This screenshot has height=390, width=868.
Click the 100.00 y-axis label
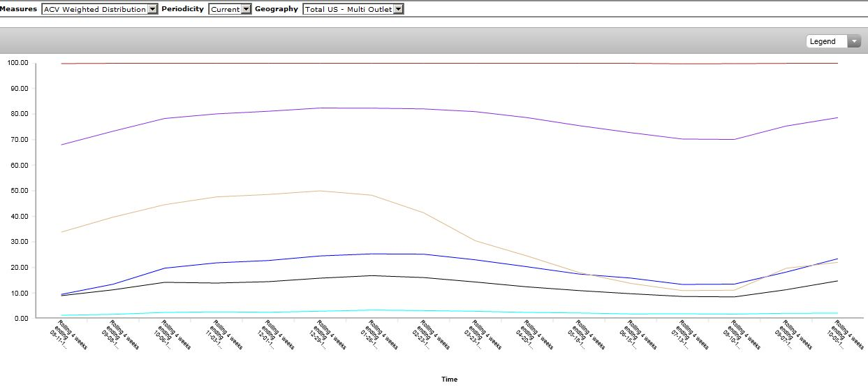click(x=16, y=63)
